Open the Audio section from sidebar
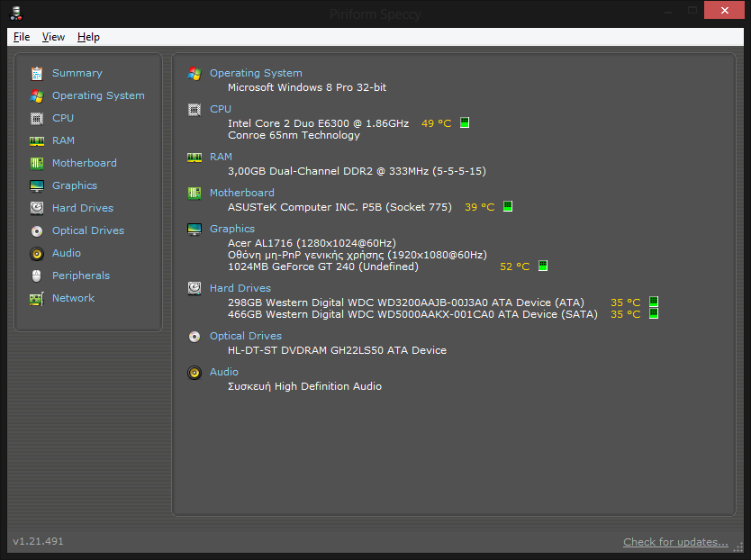 click(67, 253)
